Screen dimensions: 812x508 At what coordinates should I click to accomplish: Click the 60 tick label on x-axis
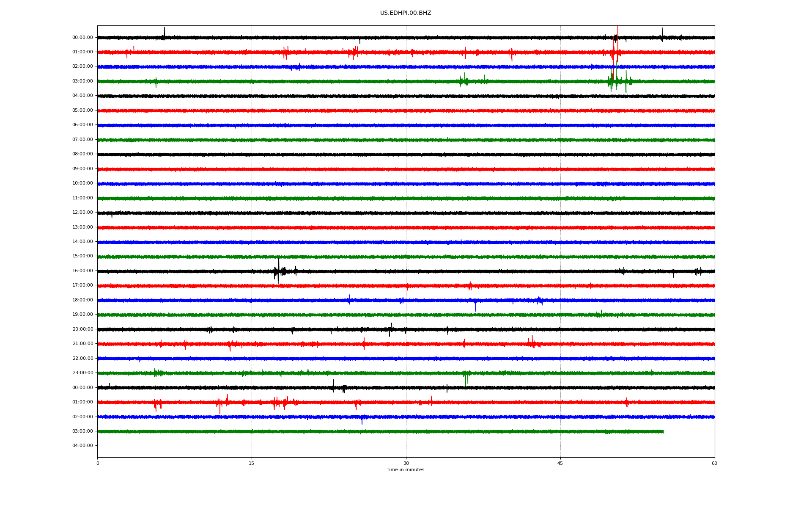tap(714, 463)
